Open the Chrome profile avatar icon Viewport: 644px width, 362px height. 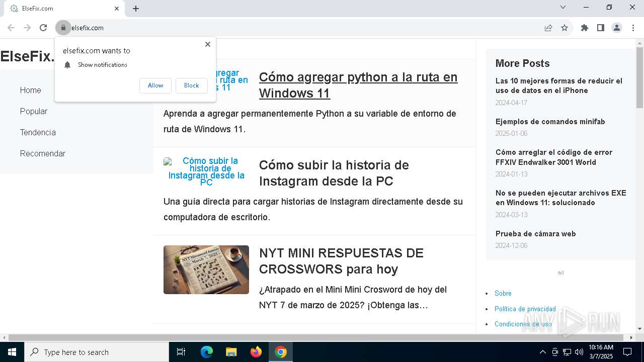[617, 28]
